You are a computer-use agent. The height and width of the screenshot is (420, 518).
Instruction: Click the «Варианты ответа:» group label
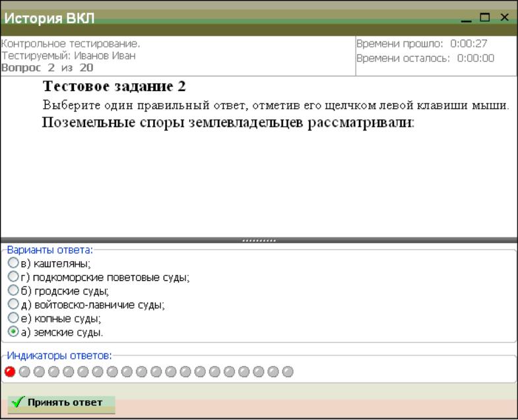[50, 250]
